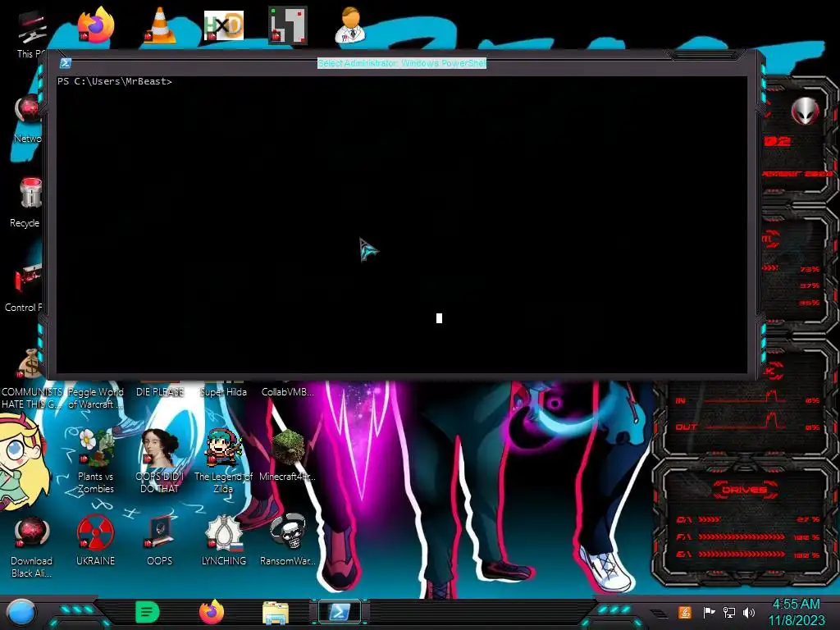Open Firefox from the taskbar

pos(212,612)
